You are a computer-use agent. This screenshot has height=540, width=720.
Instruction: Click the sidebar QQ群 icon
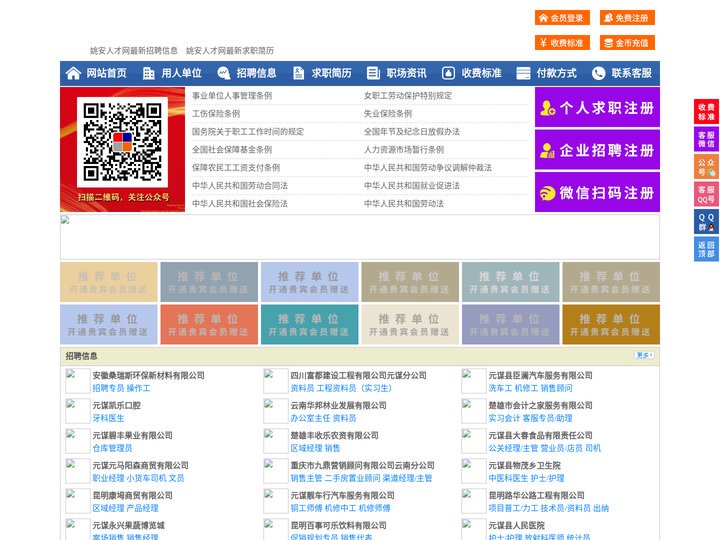706,222
